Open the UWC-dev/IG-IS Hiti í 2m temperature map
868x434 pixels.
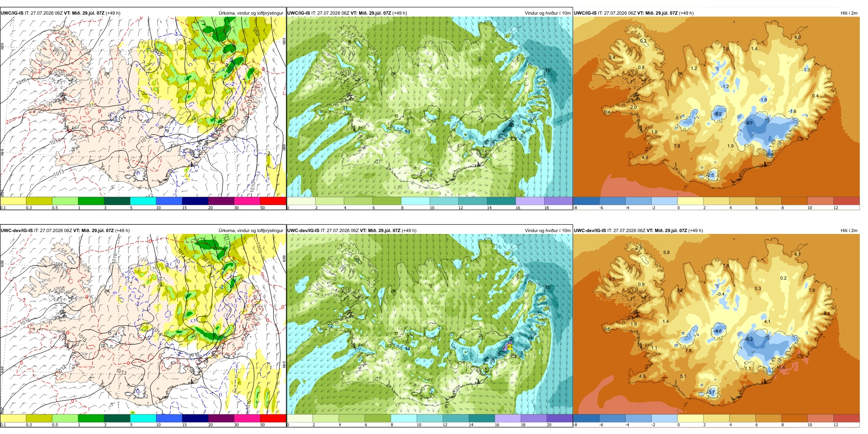click(716, 324)
